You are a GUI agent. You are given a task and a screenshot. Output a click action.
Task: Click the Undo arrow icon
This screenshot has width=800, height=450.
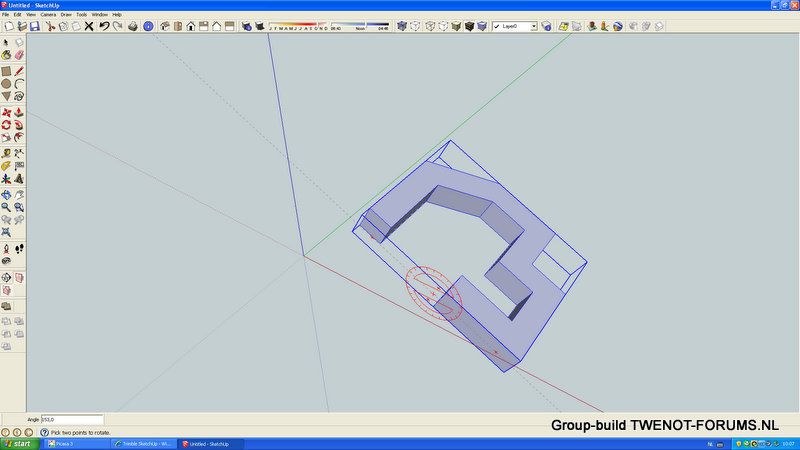click(104, 26)
